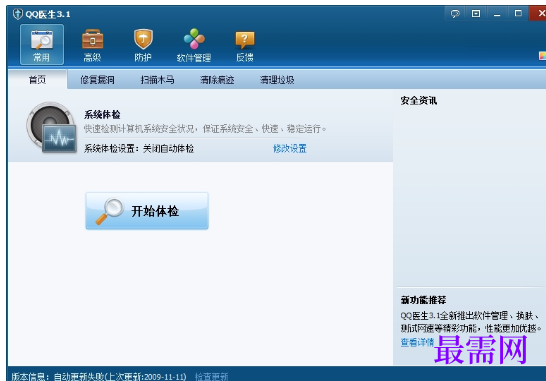Screen dimensions: 546x381
Task: Select the 常用 toolbar icon
Action: coord(42,44)
